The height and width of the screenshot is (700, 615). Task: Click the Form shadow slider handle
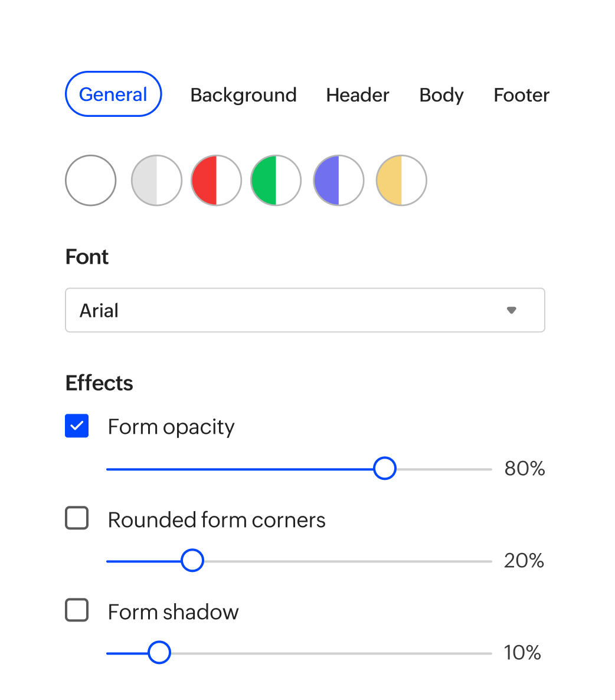click(x=159, y=653)
